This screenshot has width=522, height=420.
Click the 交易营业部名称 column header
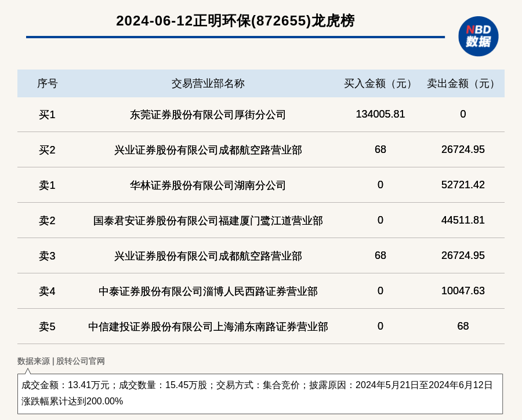208,83
